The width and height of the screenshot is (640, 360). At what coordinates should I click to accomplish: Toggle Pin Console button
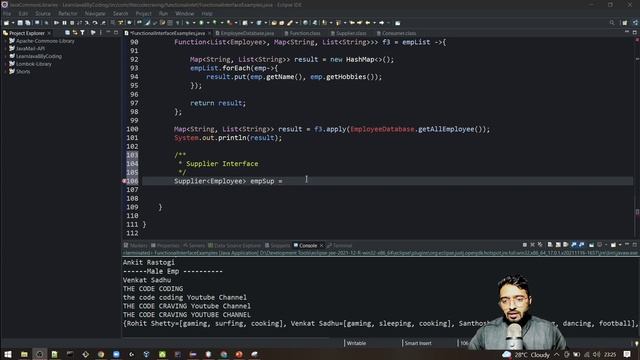[x=591, y=245]
